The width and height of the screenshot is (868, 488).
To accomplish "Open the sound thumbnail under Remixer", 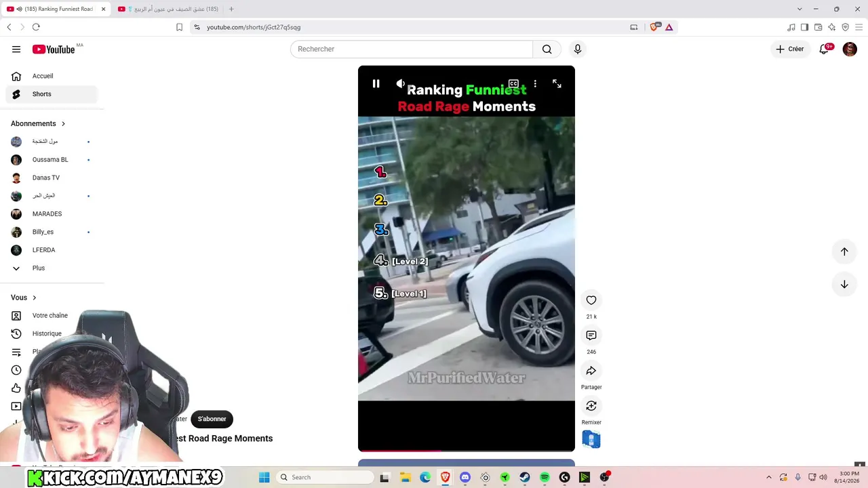I will coord(591,439).
